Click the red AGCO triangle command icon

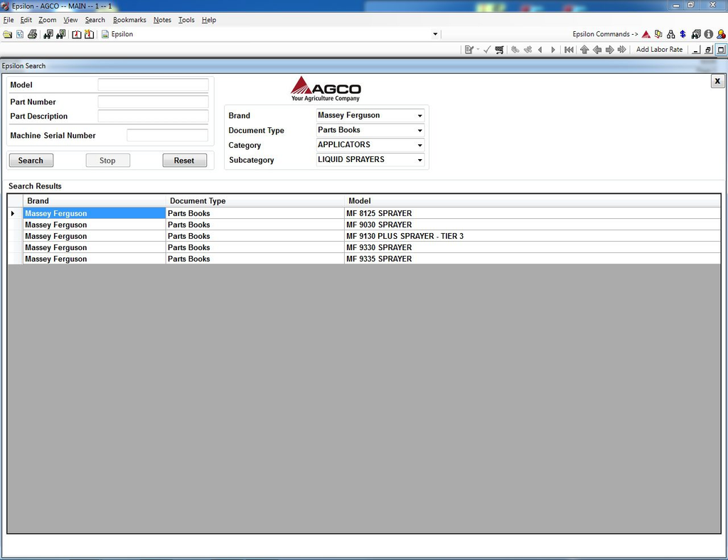coord(646,34)
